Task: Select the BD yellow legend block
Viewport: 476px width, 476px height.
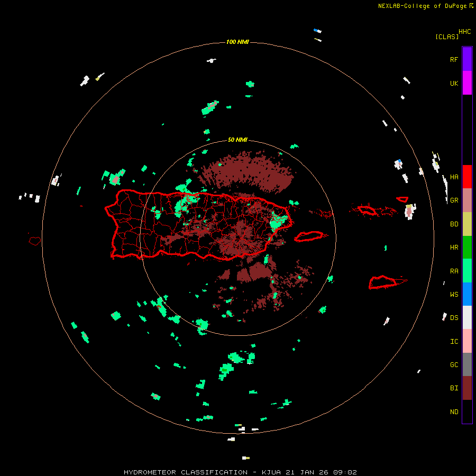Action: coord(467,224)
